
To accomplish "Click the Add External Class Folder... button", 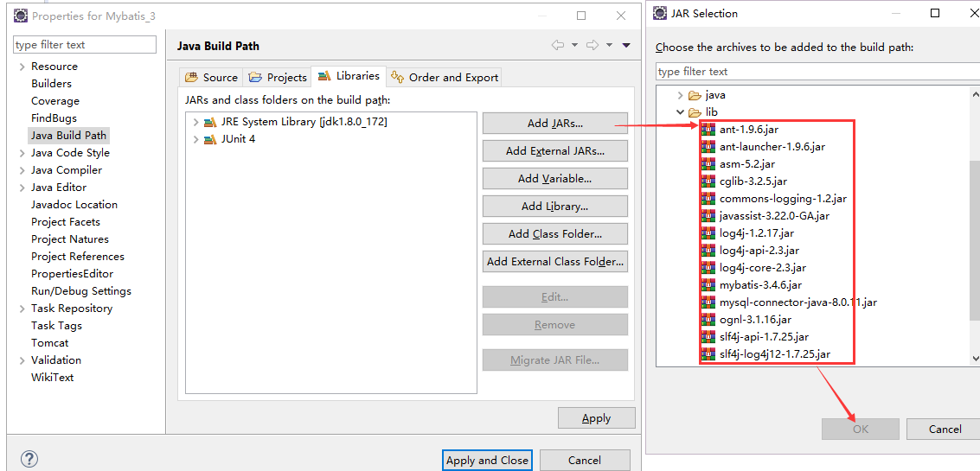I will tap(555, 262).
